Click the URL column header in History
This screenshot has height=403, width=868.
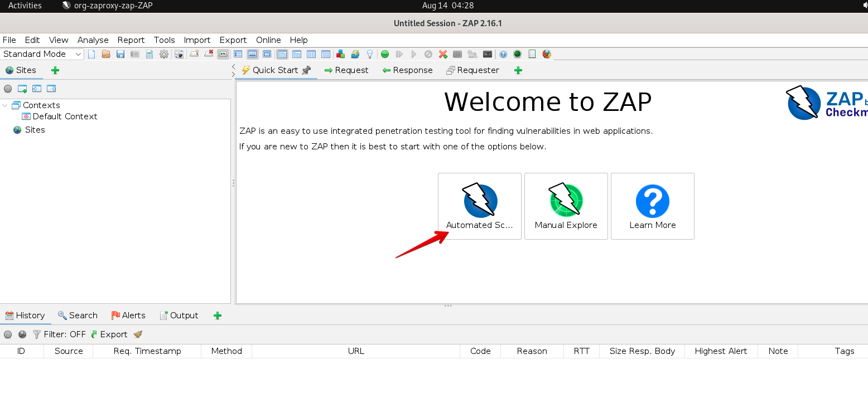(355, 351)
